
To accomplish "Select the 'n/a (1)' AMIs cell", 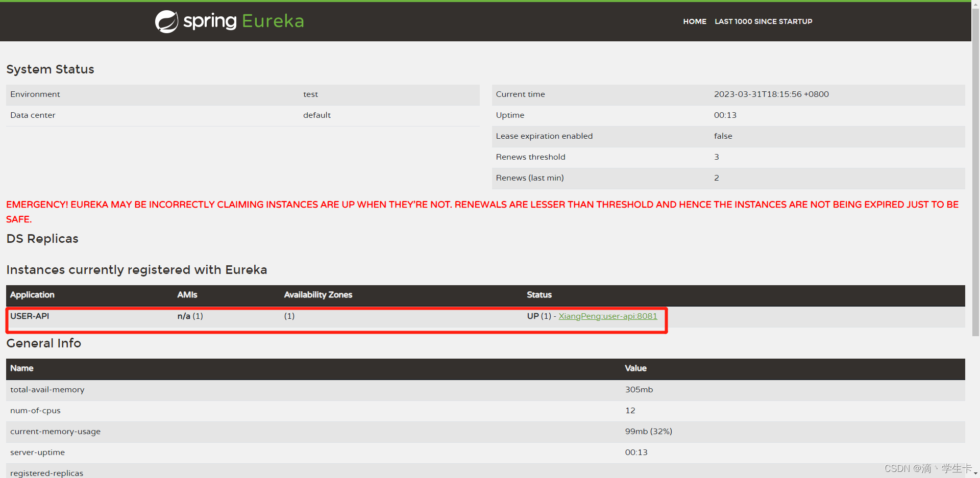I will coord(190,316).
